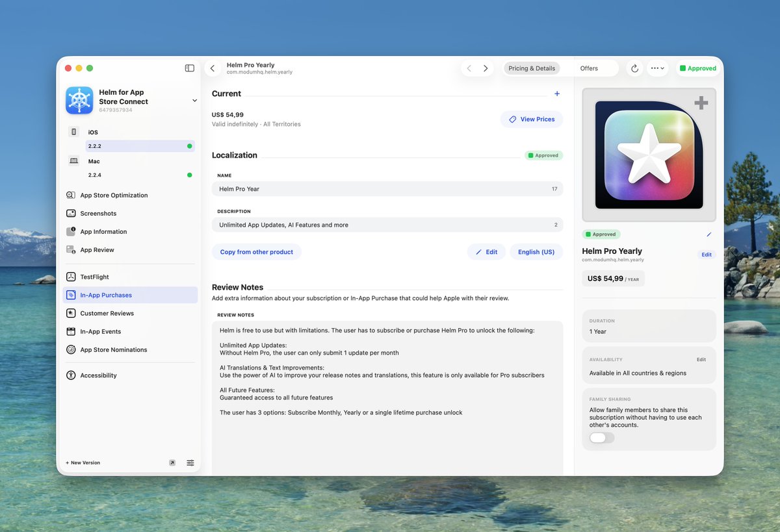Click the back chevron button

coord(213,68)
